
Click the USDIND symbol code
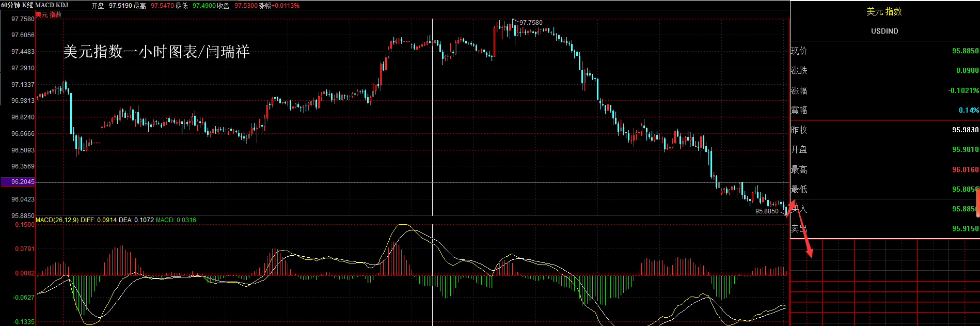tap(884, 31)
